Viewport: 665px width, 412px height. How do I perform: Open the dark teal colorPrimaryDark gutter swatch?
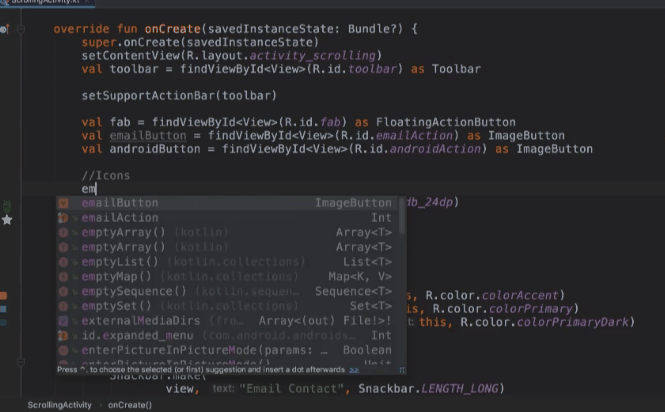(3, 322)
